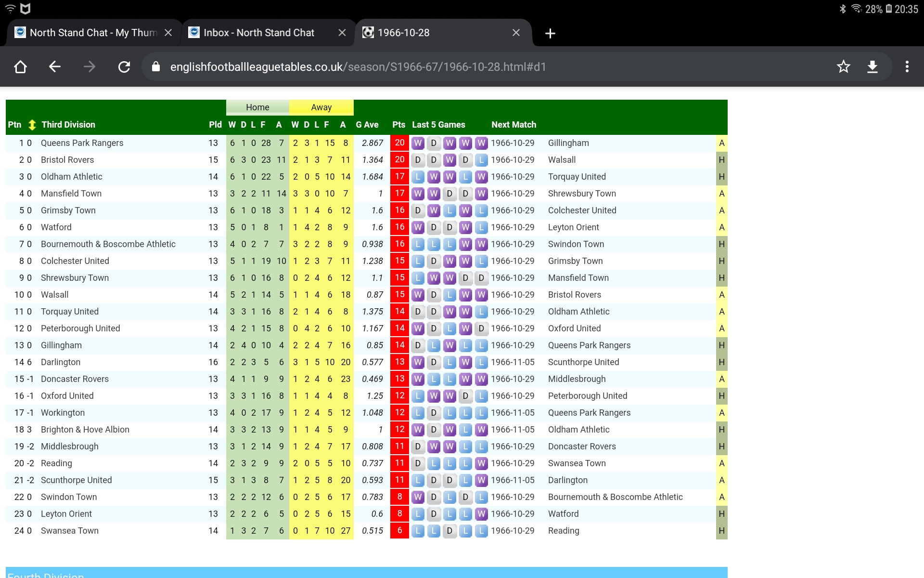This screenshot has width=924, height=578.
Task: Click last W badge in Mansfield Town row
Action: click(x=481, y=194)
